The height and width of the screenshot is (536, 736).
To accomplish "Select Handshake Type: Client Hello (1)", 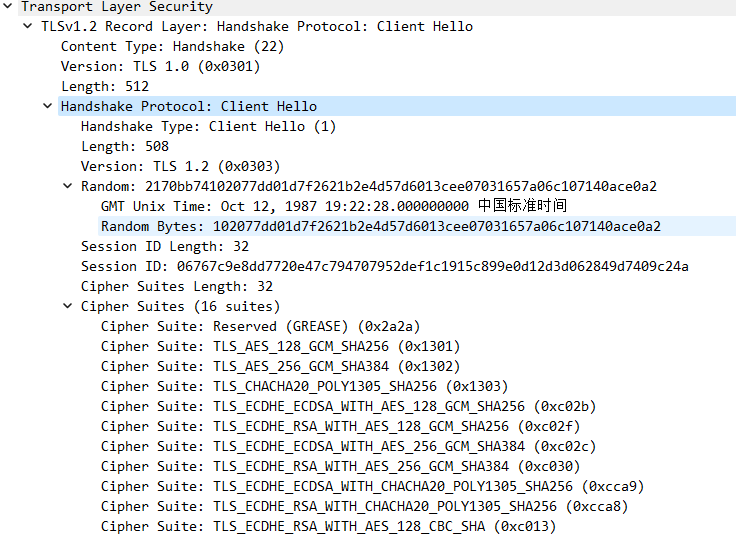I will (x=208, y=126).
